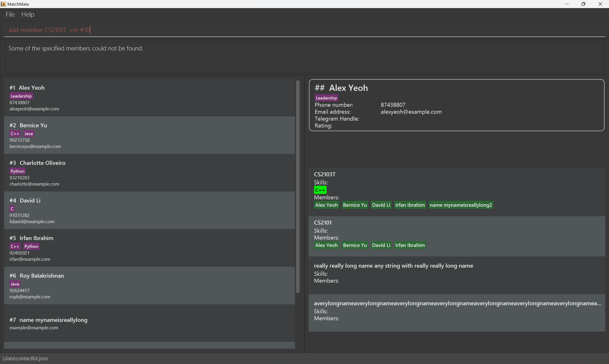Select the #3 Charlotte Oliveiro contact card
Image resolution: width=609 pixels, height=364 pixels.
pyautogui.click(x=149, y=173)
